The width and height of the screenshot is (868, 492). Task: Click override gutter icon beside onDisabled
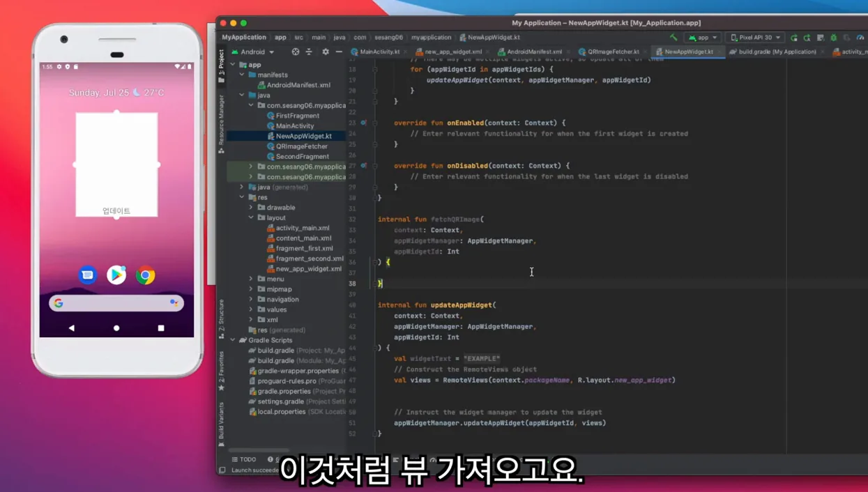tap(363, 166)
